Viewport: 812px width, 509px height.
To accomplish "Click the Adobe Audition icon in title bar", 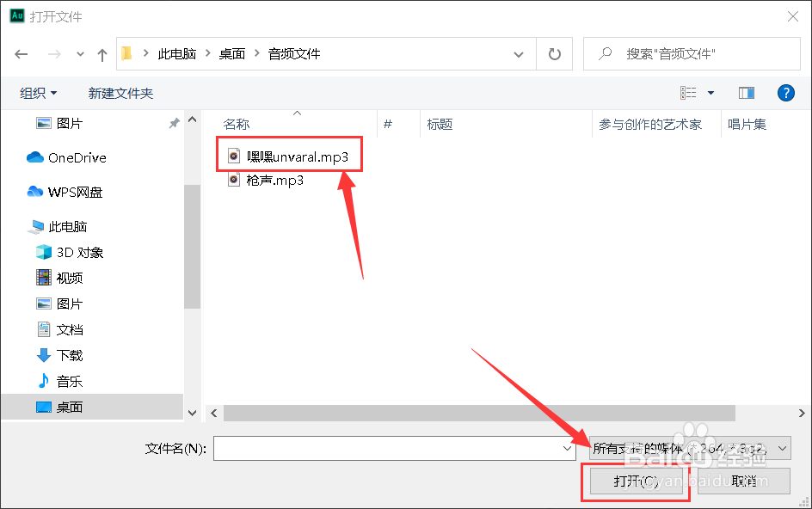I will (x=15, y=15).
